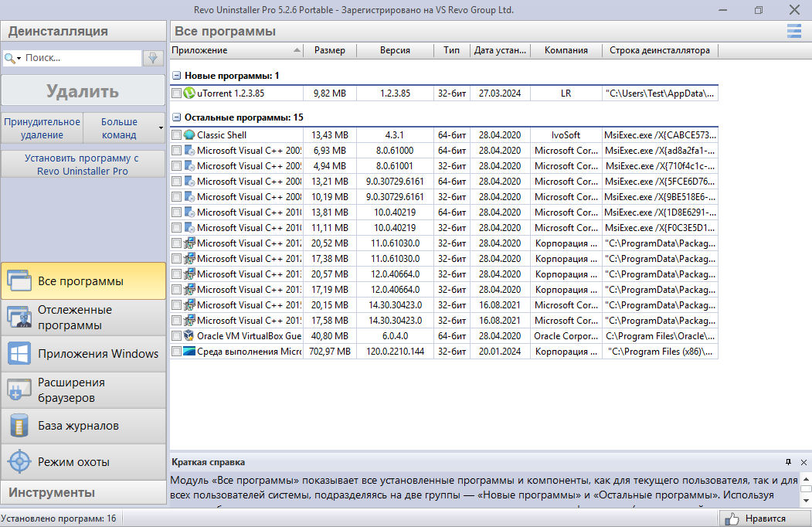Check the Classic Shell checkbox
The image size is (812, 527).
point(177,134)
